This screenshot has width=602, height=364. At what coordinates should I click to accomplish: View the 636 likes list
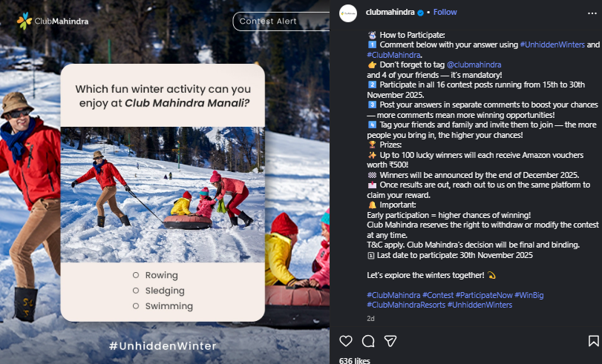[x=354, y=360]
